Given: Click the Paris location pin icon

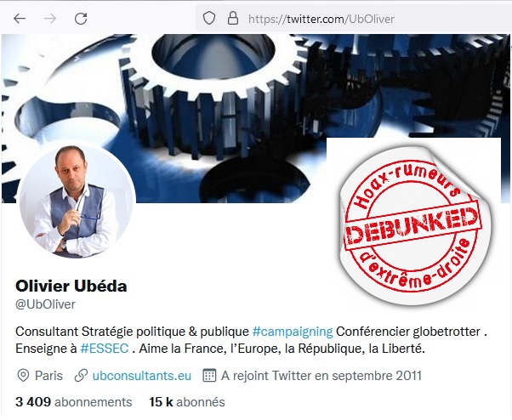Looking at the screenshot, I should pos(23,376).
